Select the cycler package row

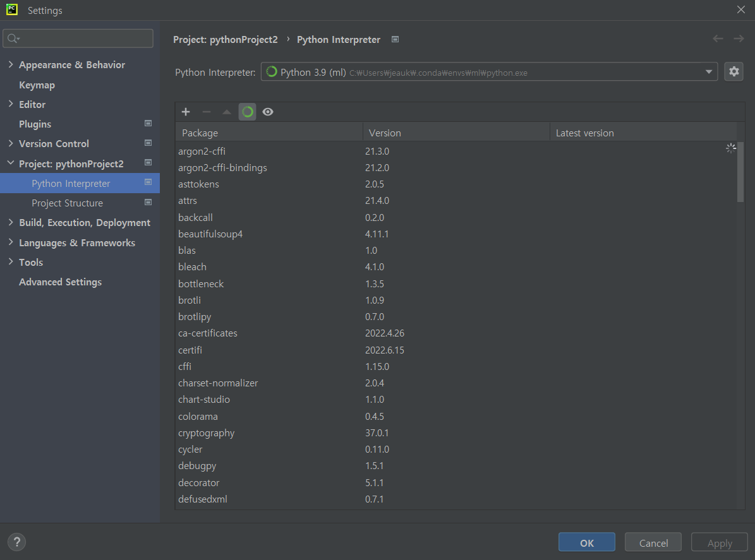[x=456, y=450]
